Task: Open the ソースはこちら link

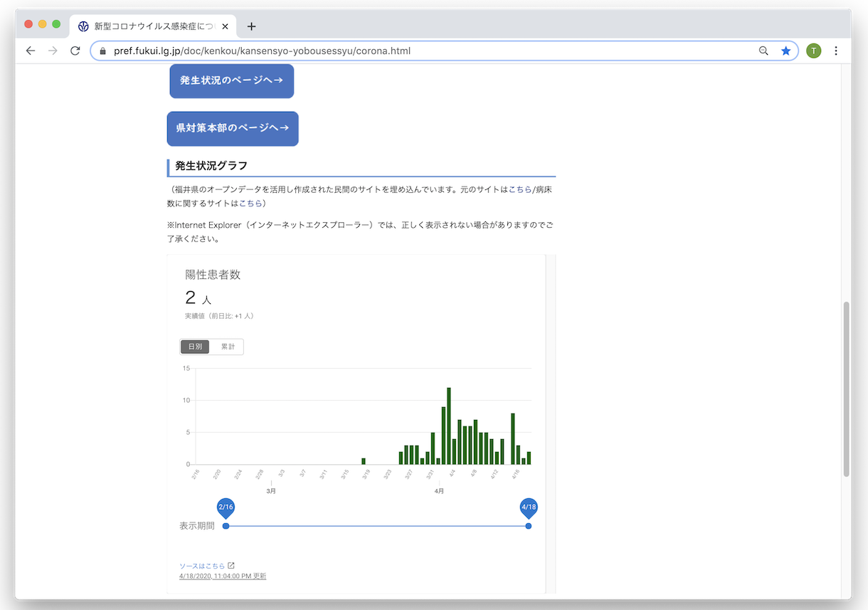Action: [x=202, y=566]
